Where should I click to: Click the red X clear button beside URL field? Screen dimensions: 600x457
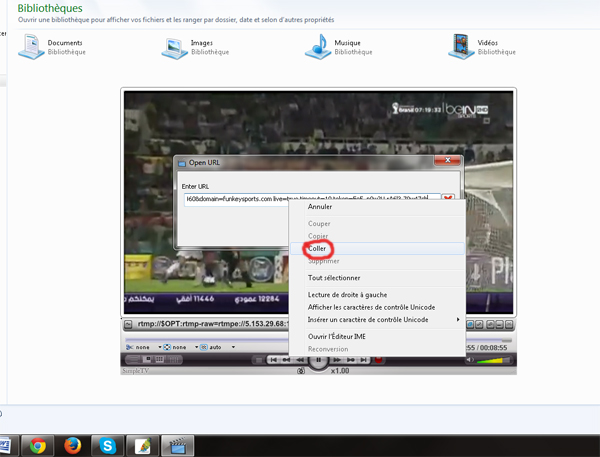448,198
